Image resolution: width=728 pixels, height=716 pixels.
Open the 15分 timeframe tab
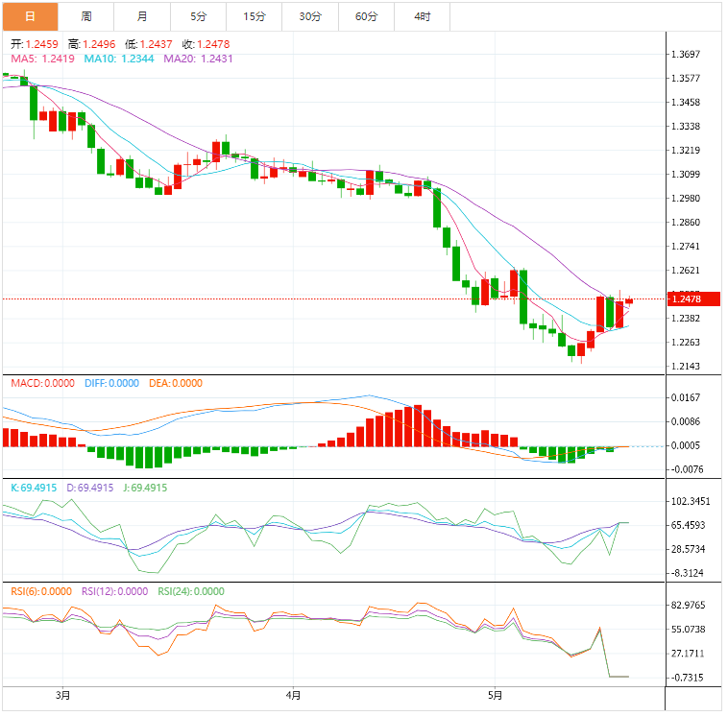point(255,16)
